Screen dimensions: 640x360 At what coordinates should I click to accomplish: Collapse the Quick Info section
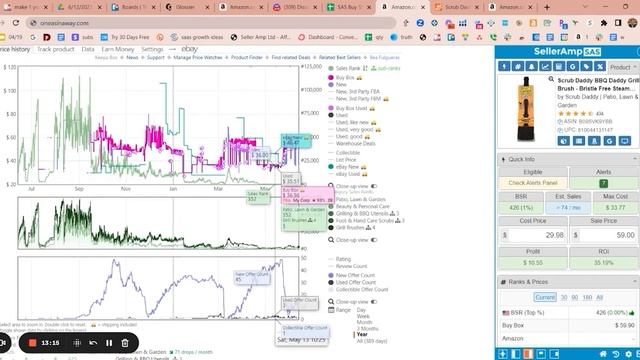click(x=635, y=159)
